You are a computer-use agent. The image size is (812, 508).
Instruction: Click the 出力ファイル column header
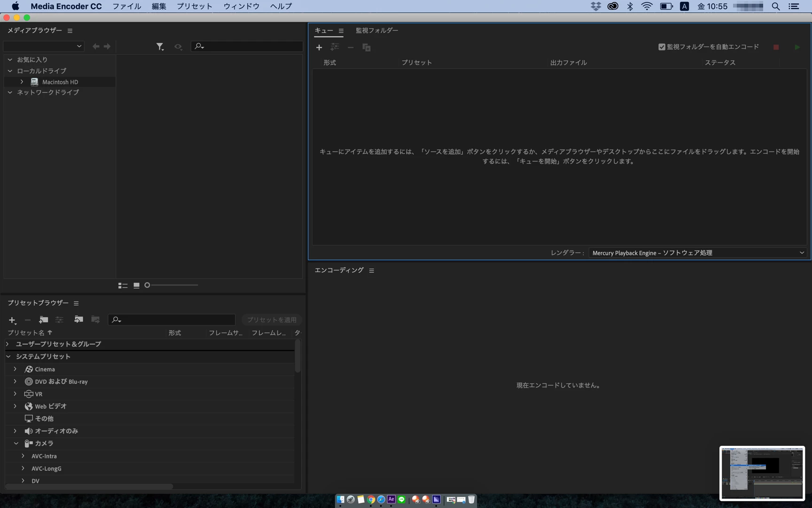point(569,63)
